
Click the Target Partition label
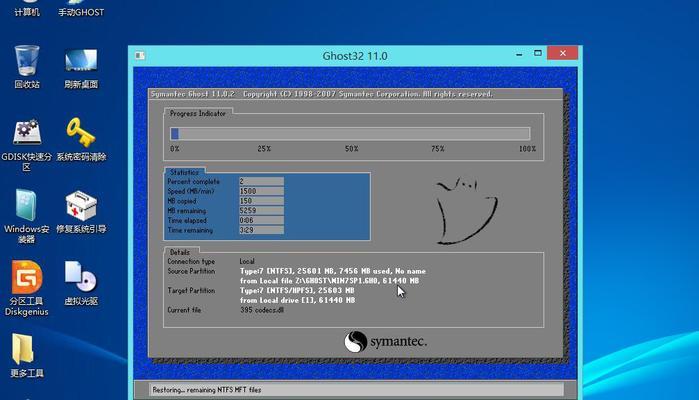coord(191,290)
